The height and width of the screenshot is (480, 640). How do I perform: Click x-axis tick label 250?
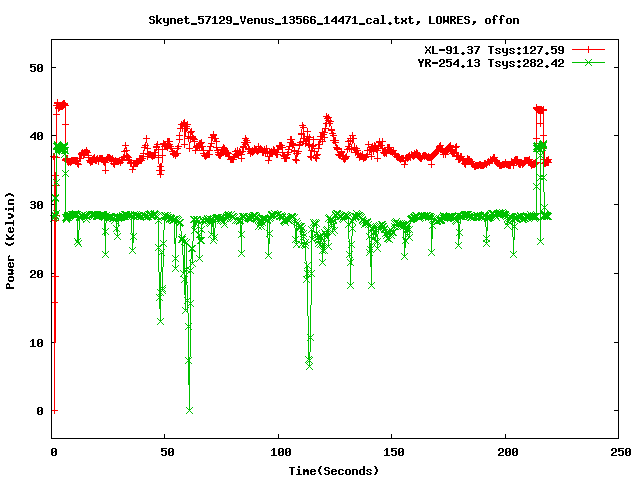coord(621,452)
